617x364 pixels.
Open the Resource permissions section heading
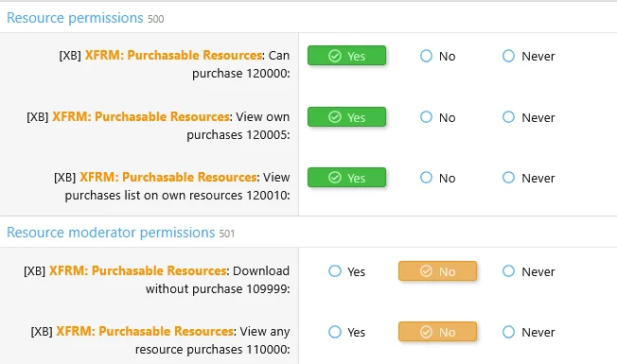[75, 18]
